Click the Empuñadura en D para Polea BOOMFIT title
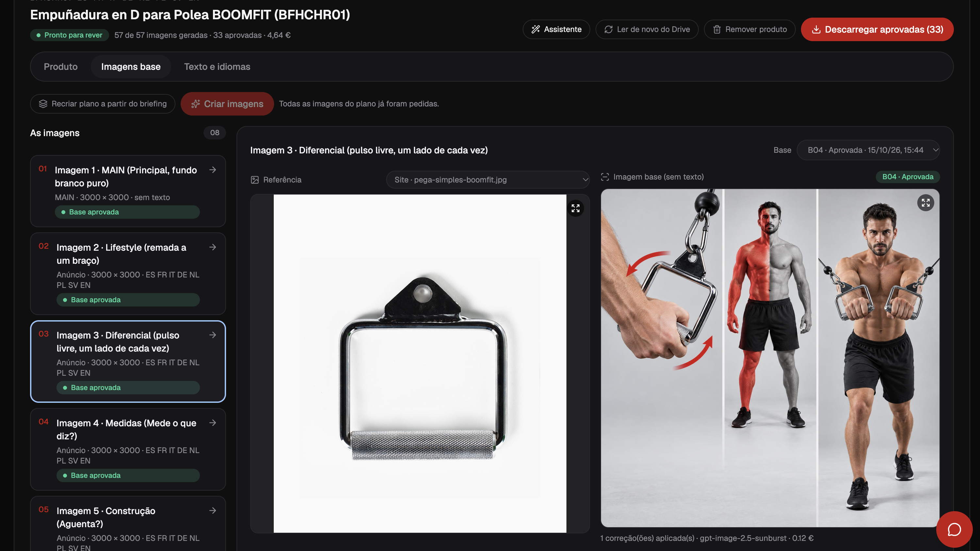980x551 pixels. point(190,14)
